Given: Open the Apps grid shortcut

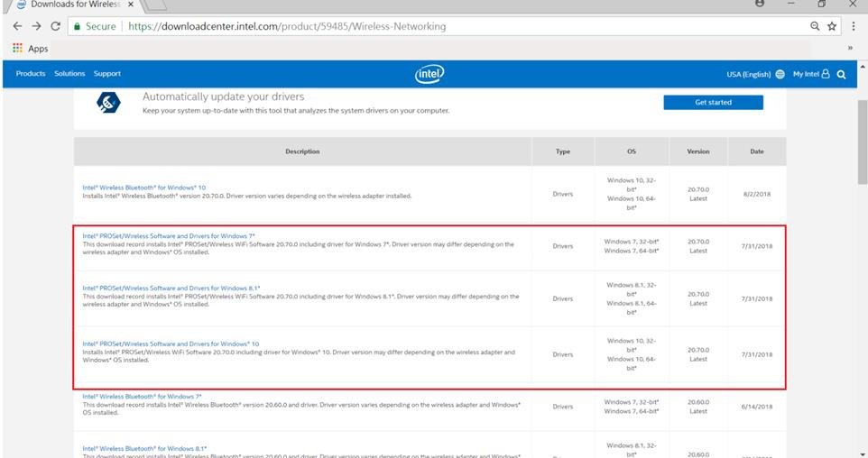Looking at the screenshot, I should point(31,48).
